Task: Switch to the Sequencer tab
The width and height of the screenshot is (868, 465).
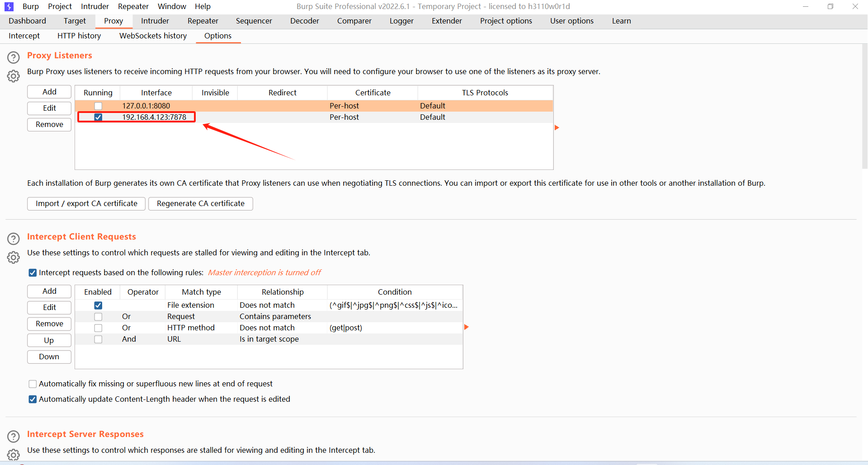Action: [254, 21]
